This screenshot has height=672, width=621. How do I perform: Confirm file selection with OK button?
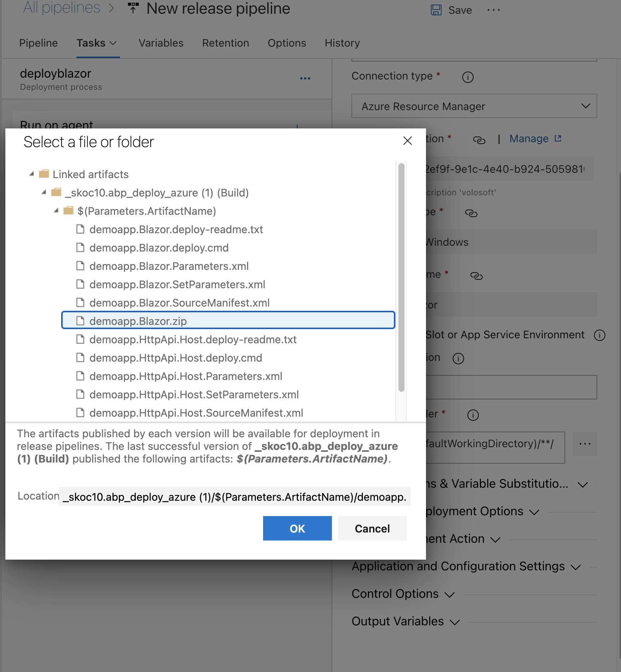(x=297, y=528)
